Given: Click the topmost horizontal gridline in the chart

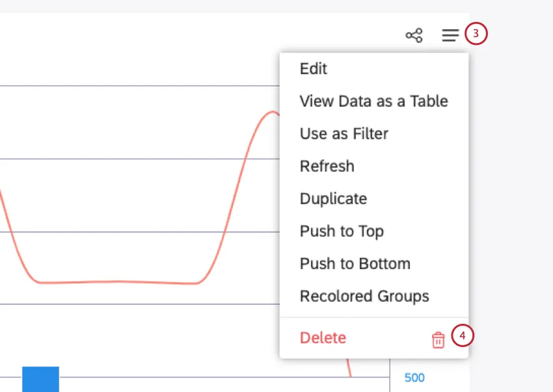Looking at the screenshot, I should point(130,86).
